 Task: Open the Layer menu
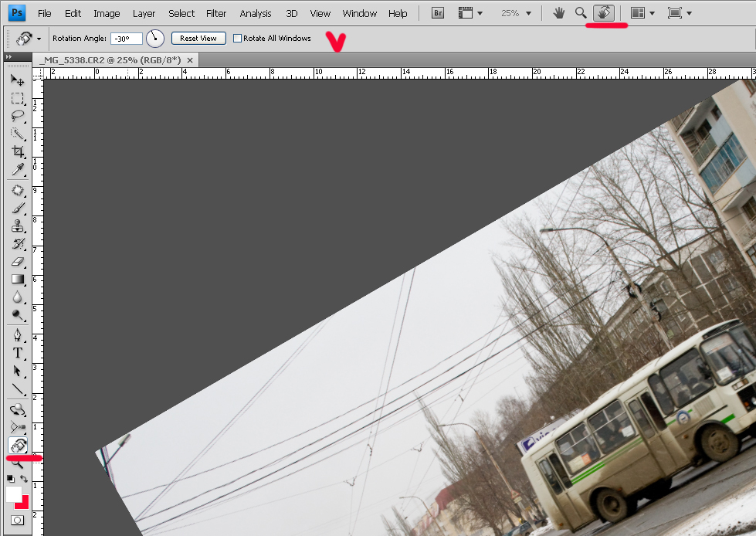144,13
